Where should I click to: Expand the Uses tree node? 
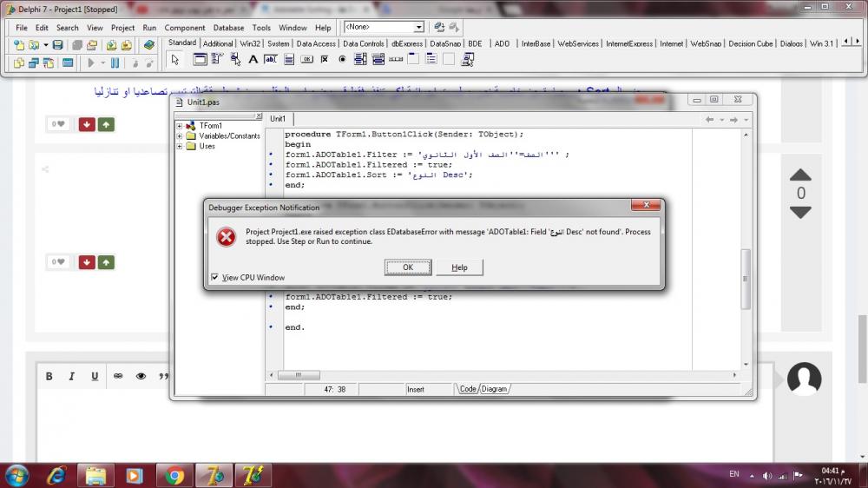[180, 146]
